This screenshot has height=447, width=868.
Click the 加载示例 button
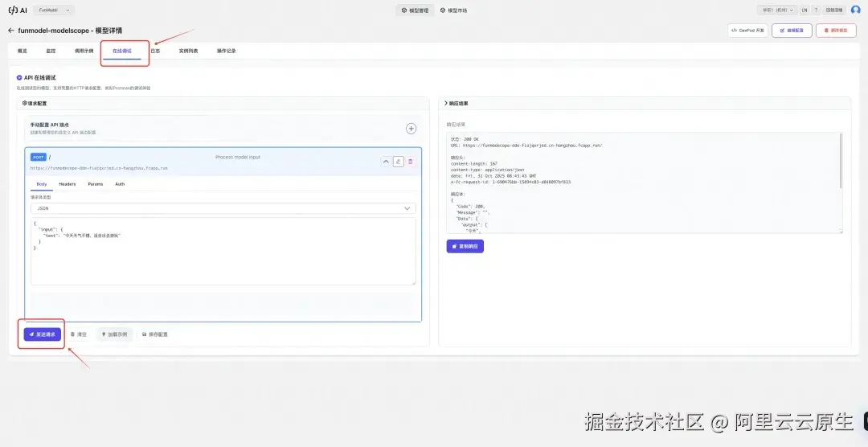(x=115, y=334)
